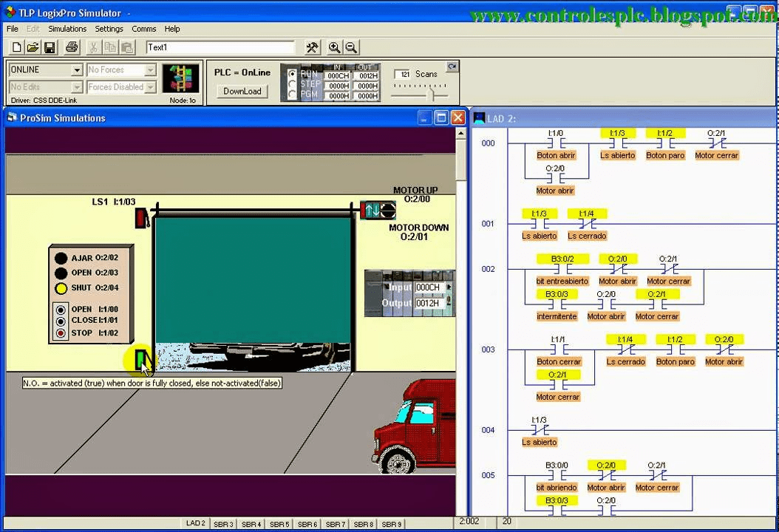Click rung number 000
Image resolution: width=779 pixels, height=532 pixels.
pyautogui.click(x=488, y=143)
